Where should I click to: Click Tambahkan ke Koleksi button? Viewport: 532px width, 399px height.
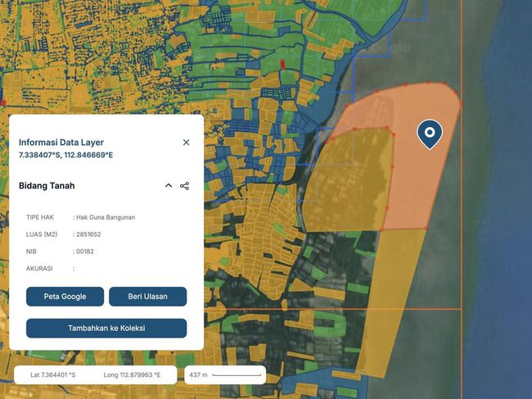(106, 328)
